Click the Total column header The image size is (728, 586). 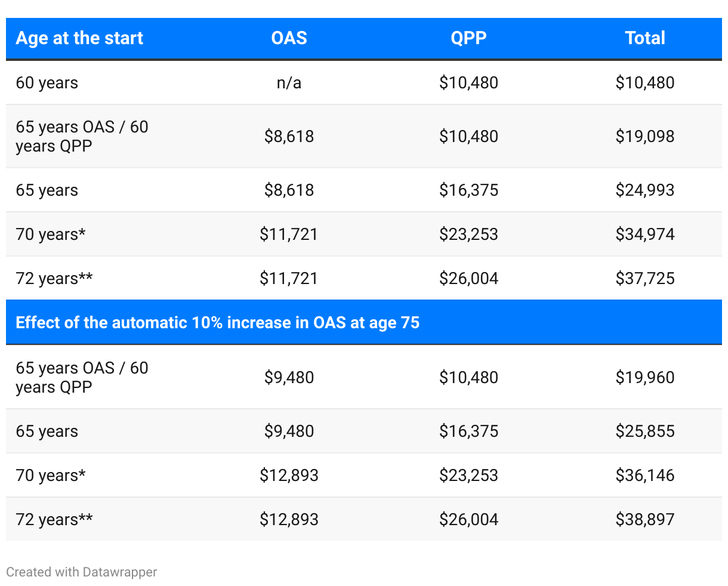(x=645, y=38)
